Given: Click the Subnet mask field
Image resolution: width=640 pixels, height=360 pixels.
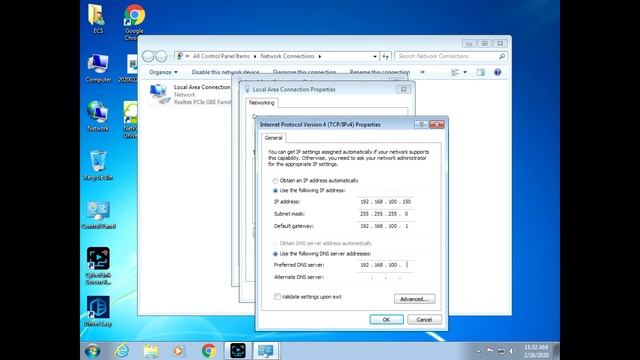Looking at the screenshot, I should click(x=385, y=214).
